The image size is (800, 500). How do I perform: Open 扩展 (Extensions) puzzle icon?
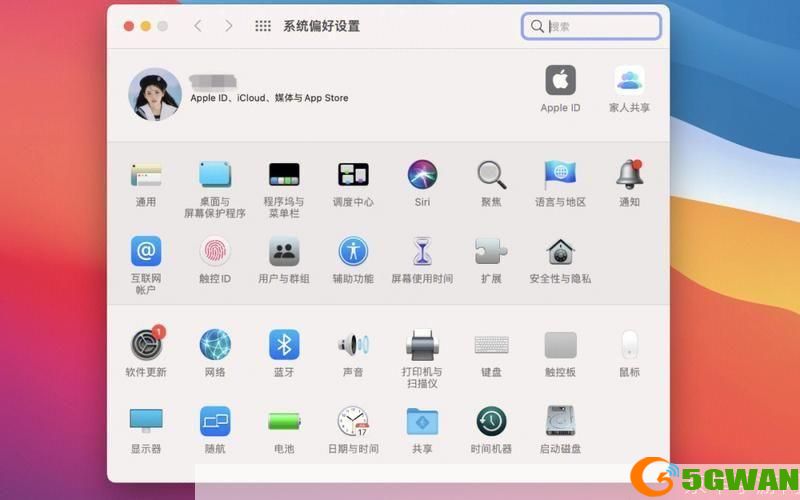(491, 251)
